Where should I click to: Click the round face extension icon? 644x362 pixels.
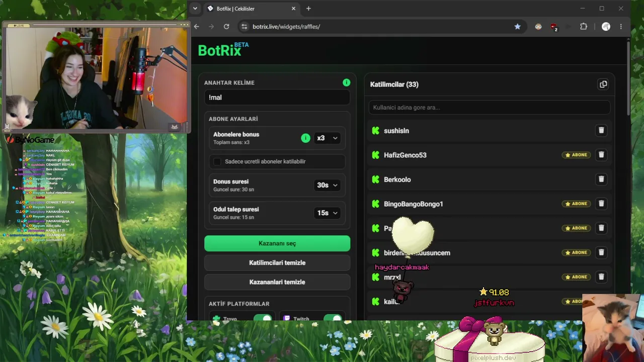click(x=538, y=27)
